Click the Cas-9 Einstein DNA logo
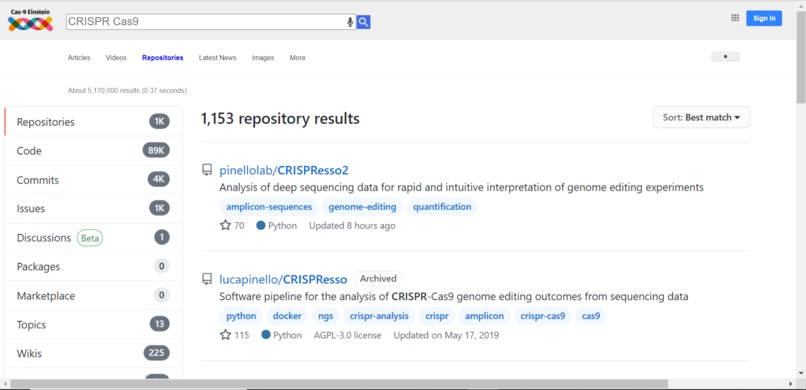Viewport: 806px width, 390px height. click(x=30, y=21)
